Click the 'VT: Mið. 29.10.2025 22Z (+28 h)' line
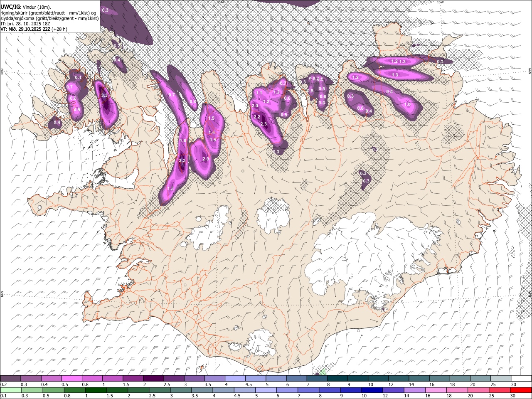Viewport: 532px width, 399px height. [34, 29]
